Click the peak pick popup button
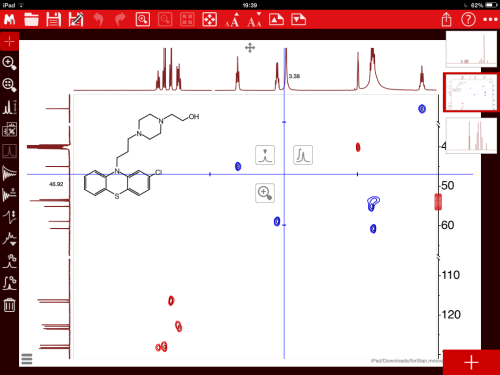Viewport: 500px width, 375px height. [x=265, y=155]
